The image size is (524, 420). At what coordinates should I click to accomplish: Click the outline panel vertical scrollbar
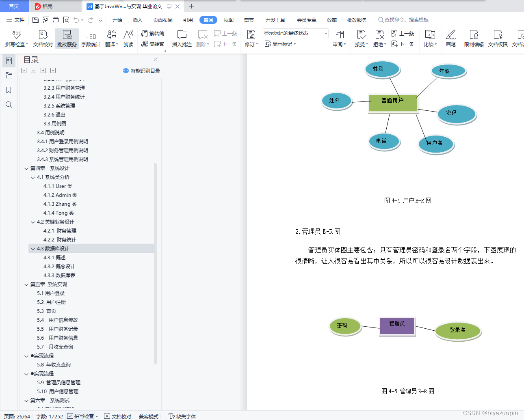click(156, 264)
